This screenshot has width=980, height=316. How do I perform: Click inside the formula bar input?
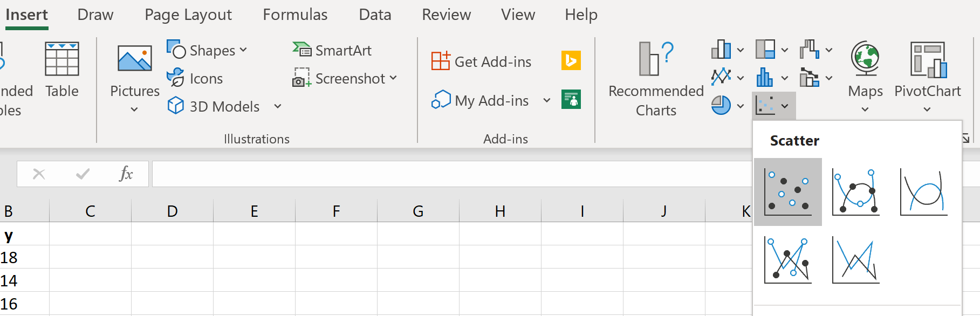click(x=452, y=174)
